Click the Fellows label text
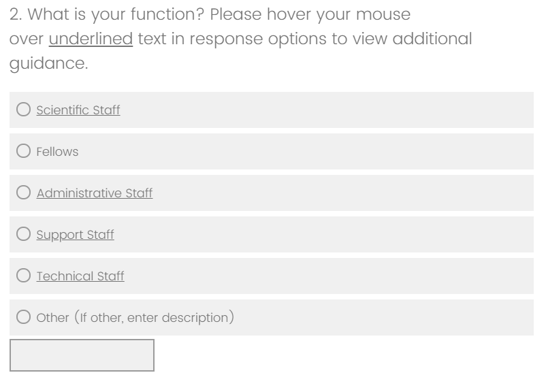546x392 pixels. point(57,152)
